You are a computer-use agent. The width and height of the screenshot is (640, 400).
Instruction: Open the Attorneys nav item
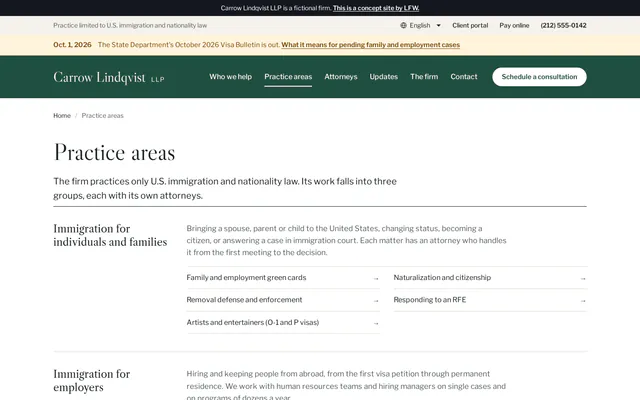tap(340, 77)
